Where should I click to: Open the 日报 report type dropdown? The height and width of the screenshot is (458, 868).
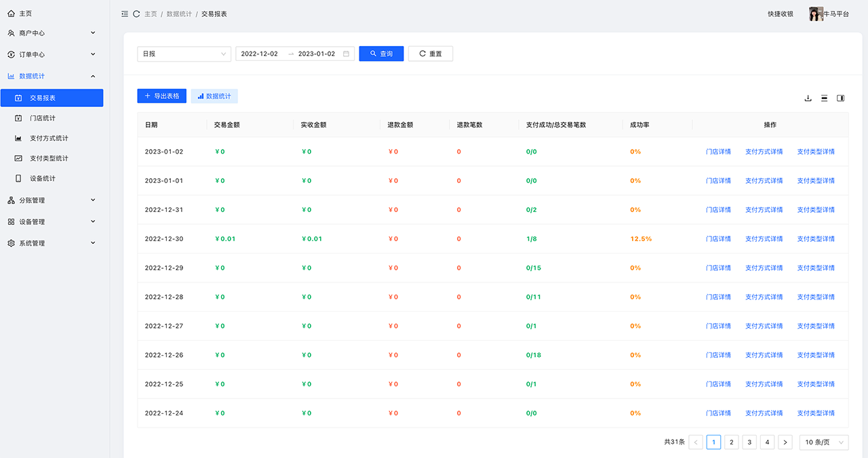coord(184,54)
